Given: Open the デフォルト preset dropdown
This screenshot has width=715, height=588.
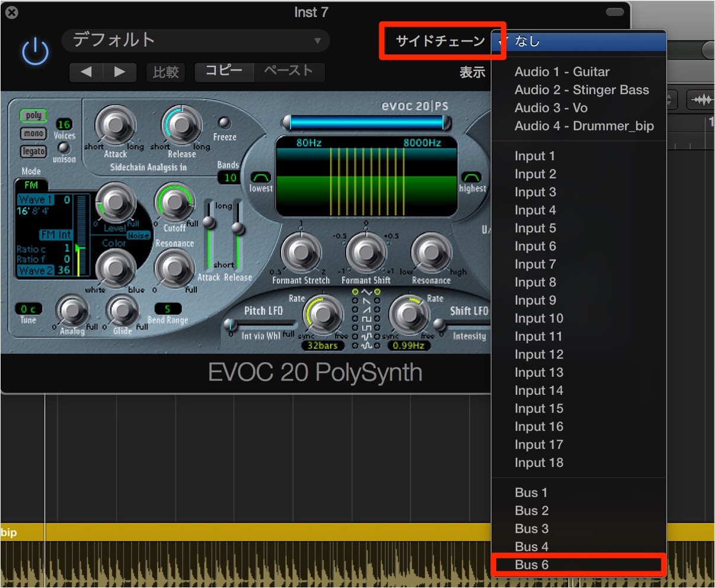Looking at the screenshot, I should pyautogui.click(x=196, y=40).
